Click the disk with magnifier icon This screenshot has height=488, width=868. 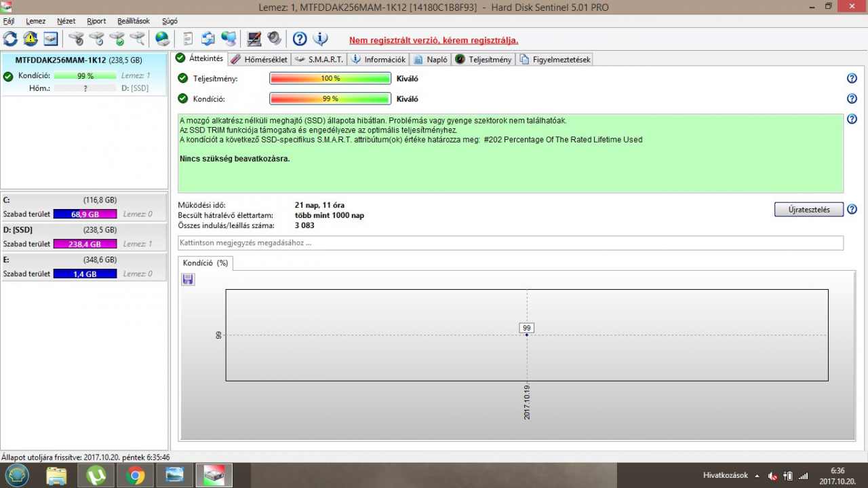tap(138, 39)
